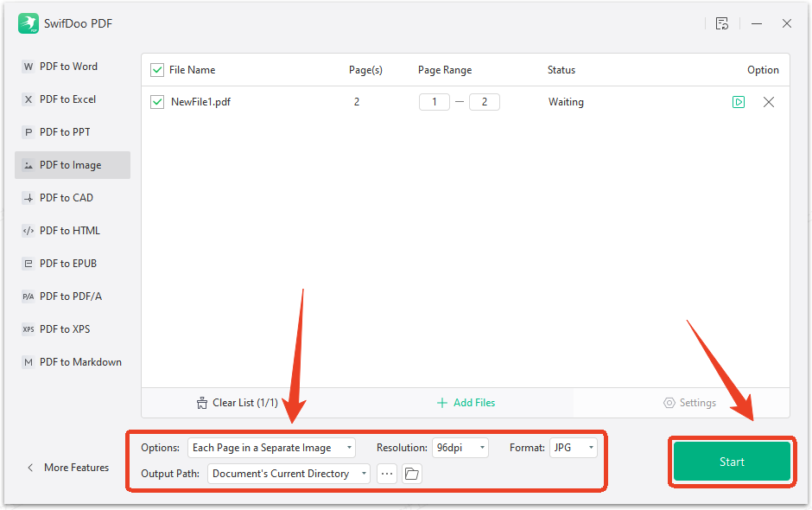Click the green Start button
812x510 pixels.
click(x=732, y=462)
